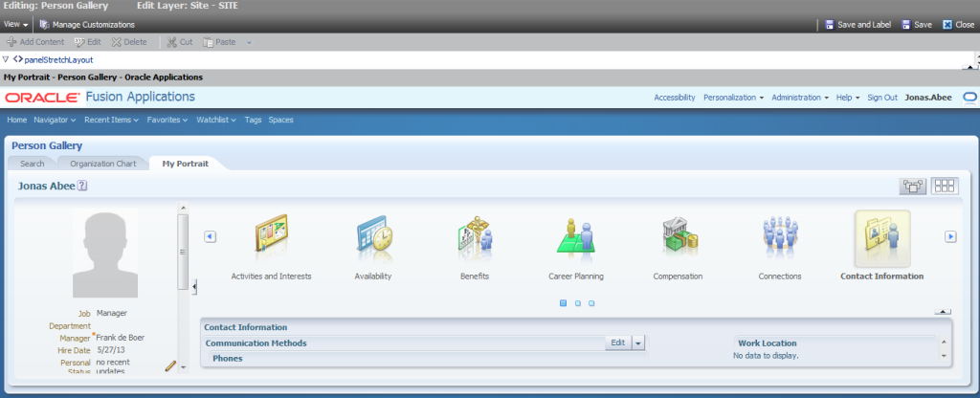Switch to organization chart view icon
Viewport: 980px width, 398px height.
click(913, 187)
